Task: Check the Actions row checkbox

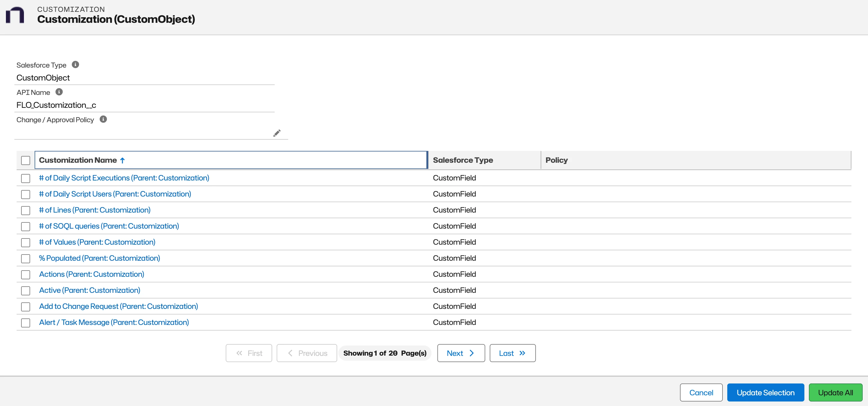Action: pos(26,275)
